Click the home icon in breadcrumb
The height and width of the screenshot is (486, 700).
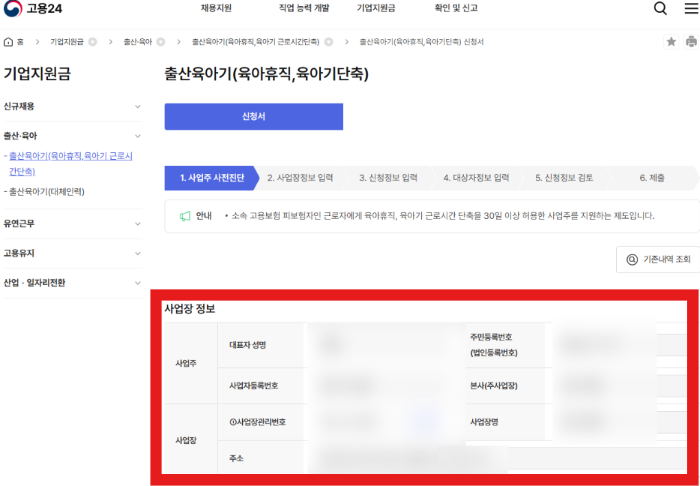(x=8, y=42)
